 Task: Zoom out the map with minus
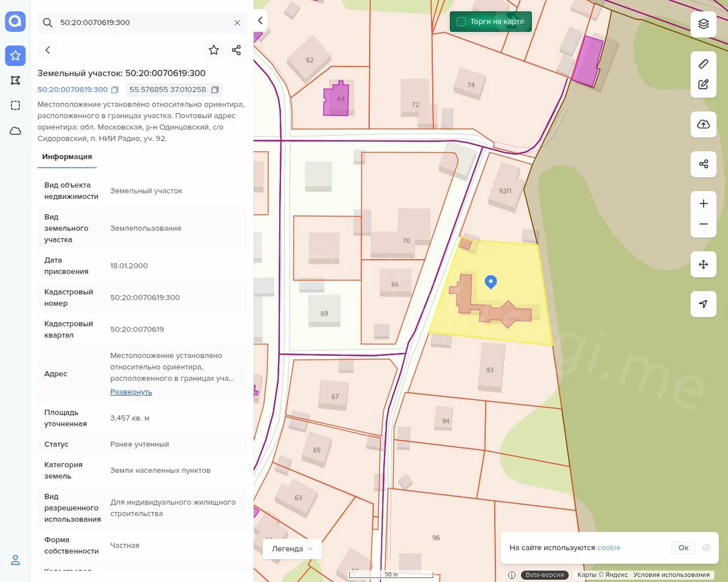point(703,224)
